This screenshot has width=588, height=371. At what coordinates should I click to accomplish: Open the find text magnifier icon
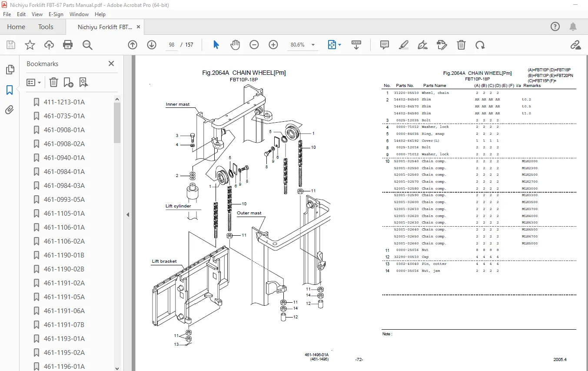87,45
